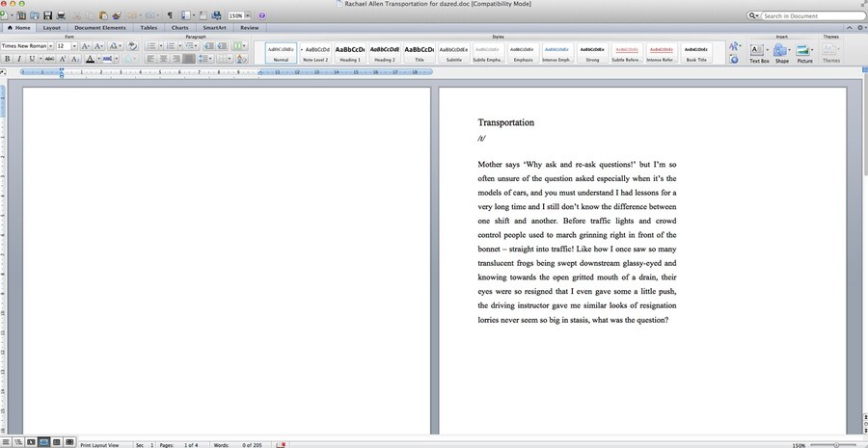Open font size 12 dropdown
868x448 pixels.
click(x=74, y=46)
